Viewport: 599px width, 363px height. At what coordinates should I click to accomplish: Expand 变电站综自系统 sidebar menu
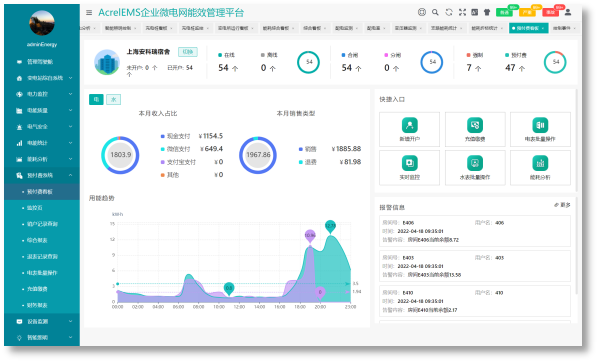pyautogui.click(x=42, y=78)
